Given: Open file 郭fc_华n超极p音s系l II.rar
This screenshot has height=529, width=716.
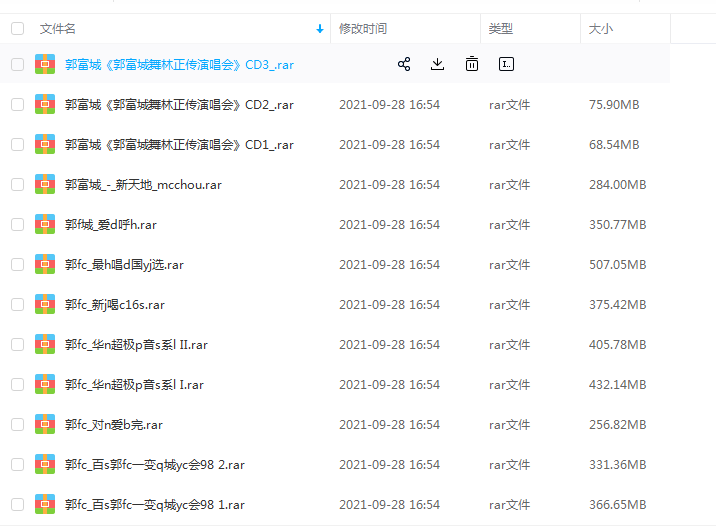Looking at the screenshot, I should 136,344.
